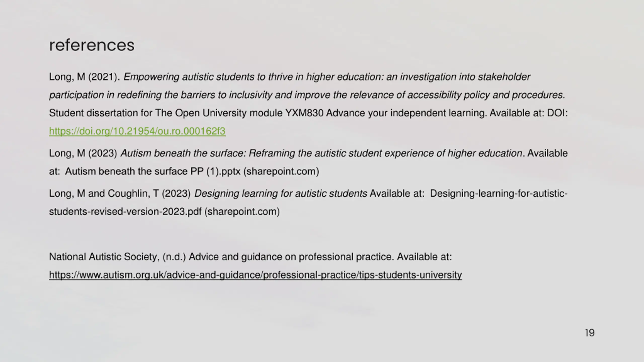This screenshot has height=362, width=644.
Task: Click the 'YXM830' module code
Action: [x=304, y=113]
